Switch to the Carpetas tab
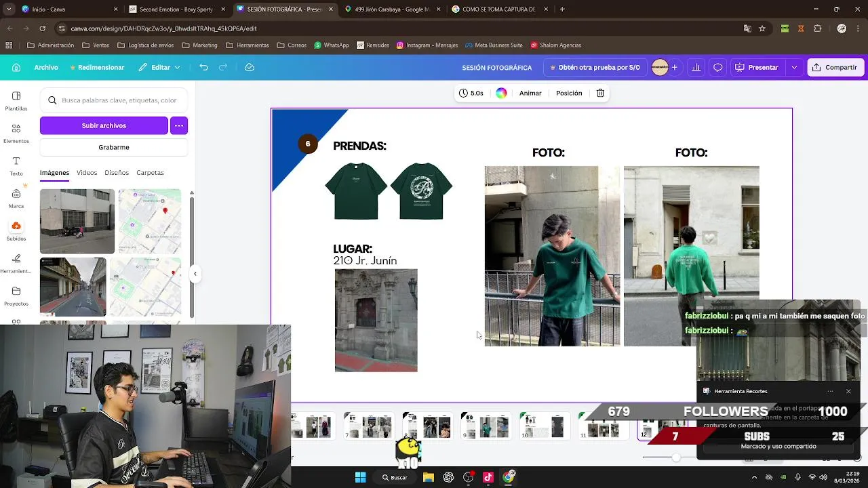 pyautogui.click(x=150, y=172)
